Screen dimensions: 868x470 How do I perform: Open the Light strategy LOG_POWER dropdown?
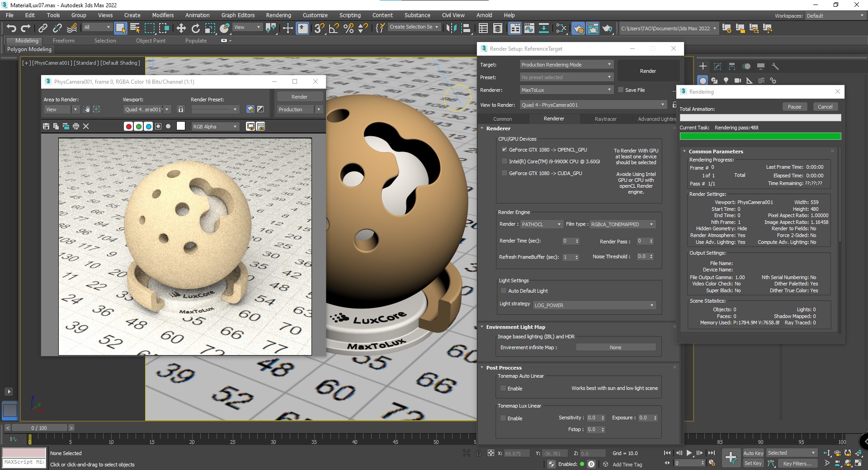pos(594,305)
